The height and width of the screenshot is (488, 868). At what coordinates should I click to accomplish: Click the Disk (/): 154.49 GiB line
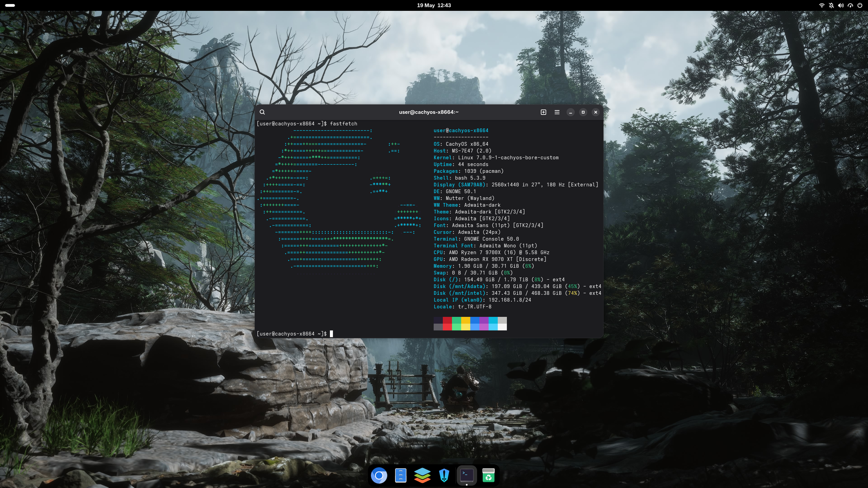click(499, 280)
